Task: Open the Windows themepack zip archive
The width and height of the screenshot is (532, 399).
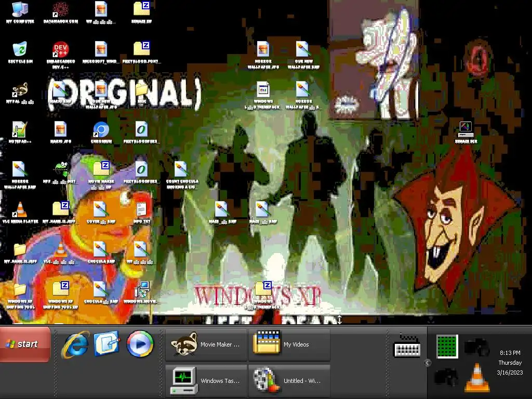Action: (x=263, y=296)
